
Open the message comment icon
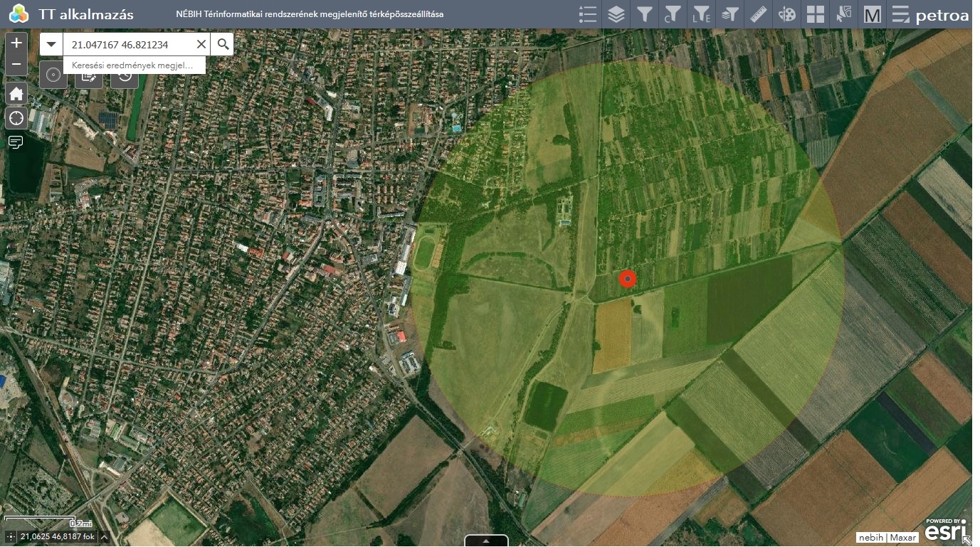point(16,142)
